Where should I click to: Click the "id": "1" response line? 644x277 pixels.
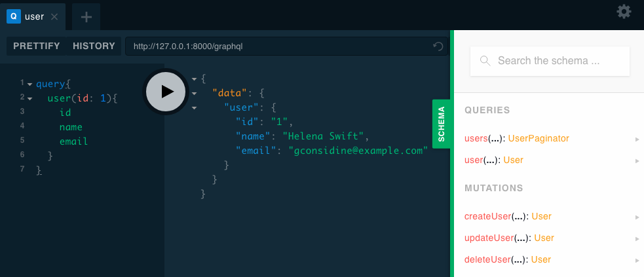(263, 122)
